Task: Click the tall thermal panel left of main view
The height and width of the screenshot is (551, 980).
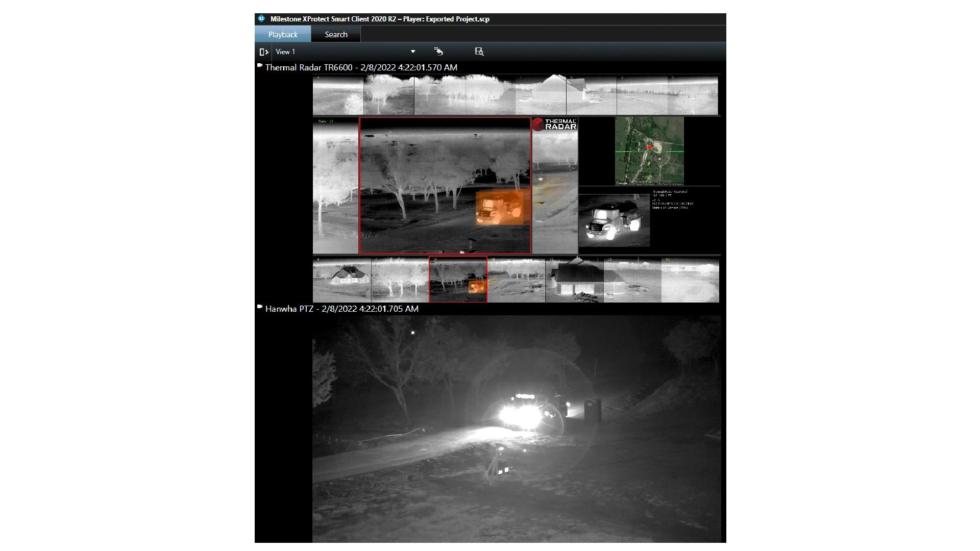Action: pyautogui.click(x=336, y=186)
